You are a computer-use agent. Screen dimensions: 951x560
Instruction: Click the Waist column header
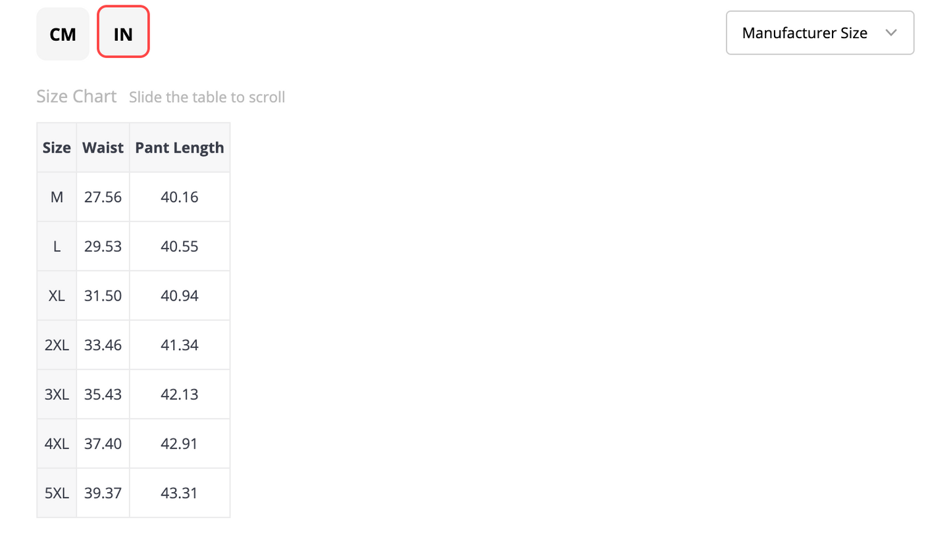click(103, 147)
